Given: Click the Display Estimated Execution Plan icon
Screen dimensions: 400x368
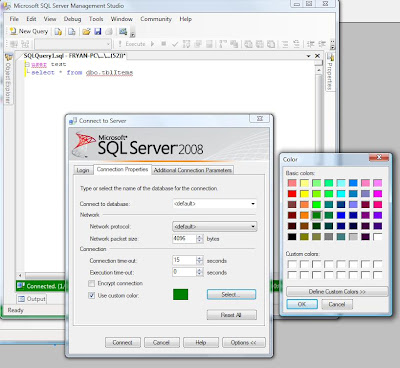Looking at the screenshot, I should click(x=187, y=44).
